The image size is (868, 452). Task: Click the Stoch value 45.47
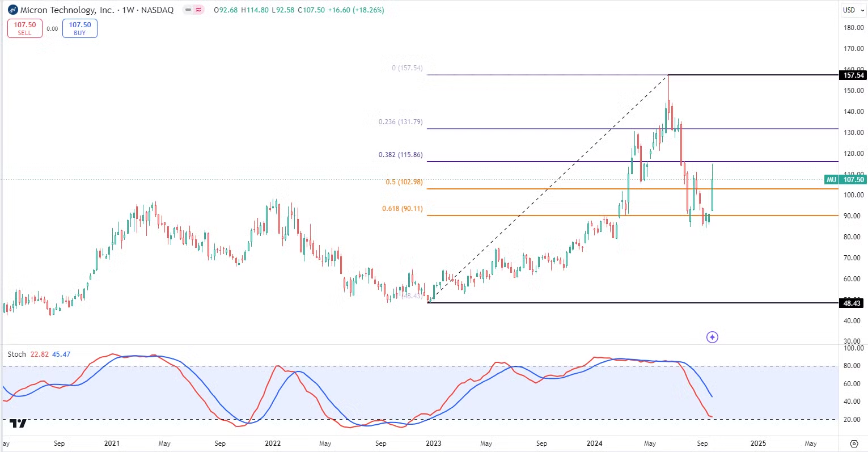click(61, 354)
